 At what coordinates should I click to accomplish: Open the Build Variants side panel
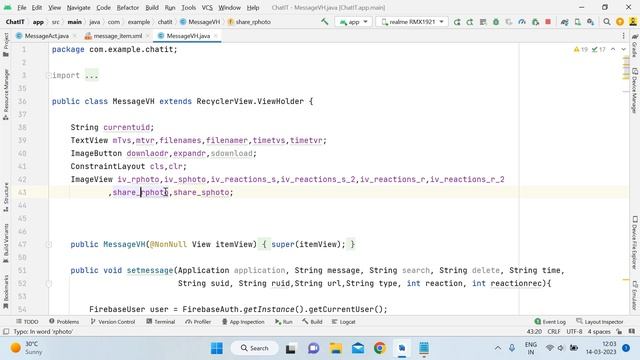[x=6, y=243]
